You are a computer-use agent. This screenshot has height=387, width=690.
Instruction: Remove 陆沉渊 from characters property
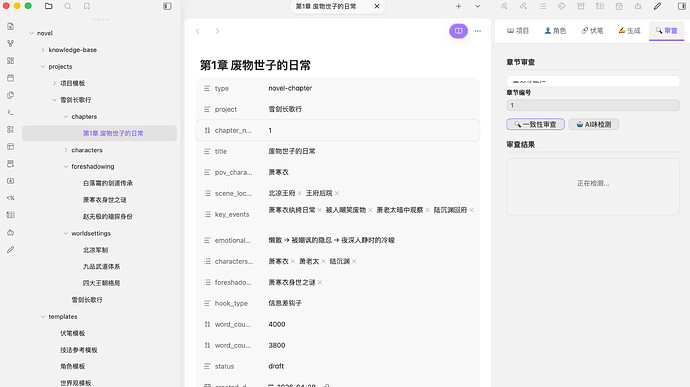coord(354,262)
